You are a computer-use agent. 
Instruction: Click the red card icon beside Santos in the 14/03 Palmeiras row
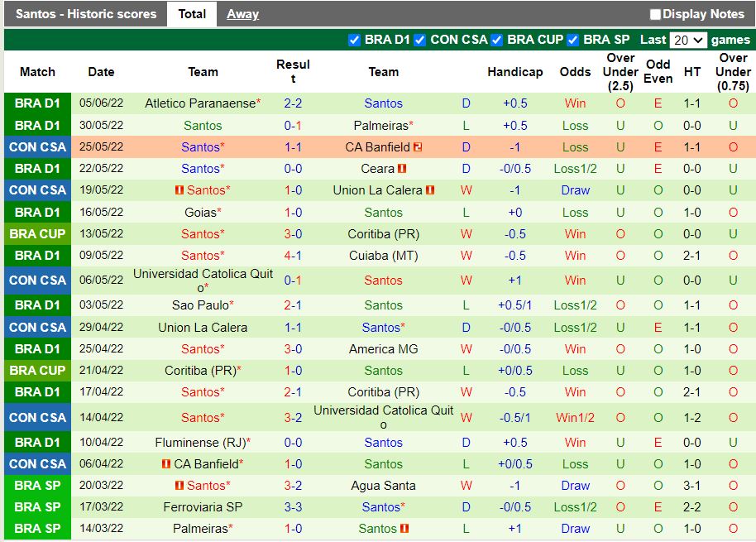pos(404,528)
